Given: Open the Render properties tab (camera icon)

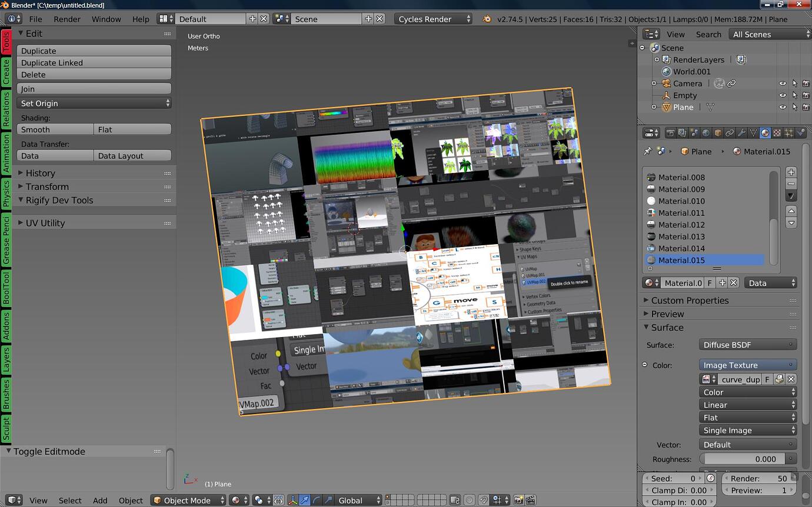Looking at the screenshot, I should [x=671, y=133].
